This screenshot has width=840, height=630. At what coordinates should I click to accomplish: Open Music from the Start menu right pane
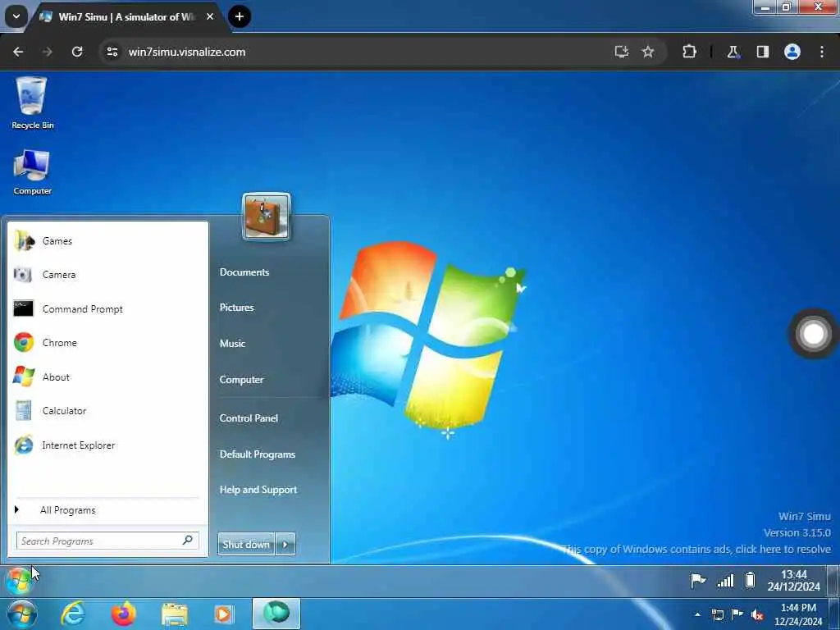coord(232,344)
